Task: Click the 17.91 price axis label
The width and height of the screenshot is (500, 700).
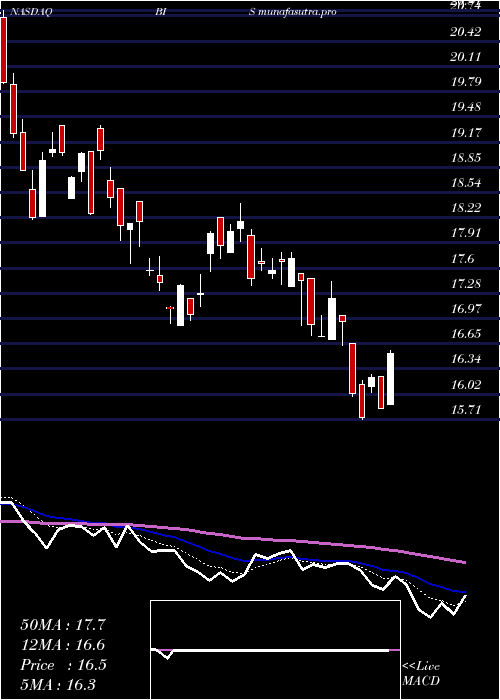Action: tap(466, 233)
